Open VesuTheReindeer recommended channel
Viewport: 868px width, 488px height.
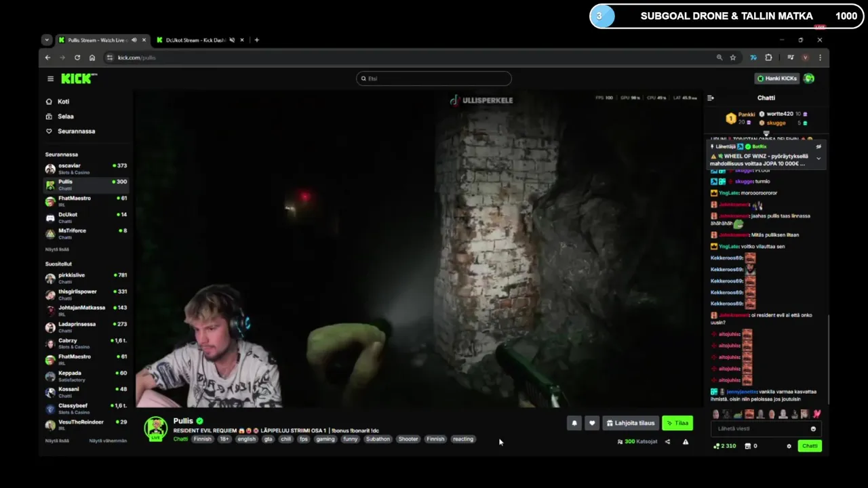(x=86, y=424)
